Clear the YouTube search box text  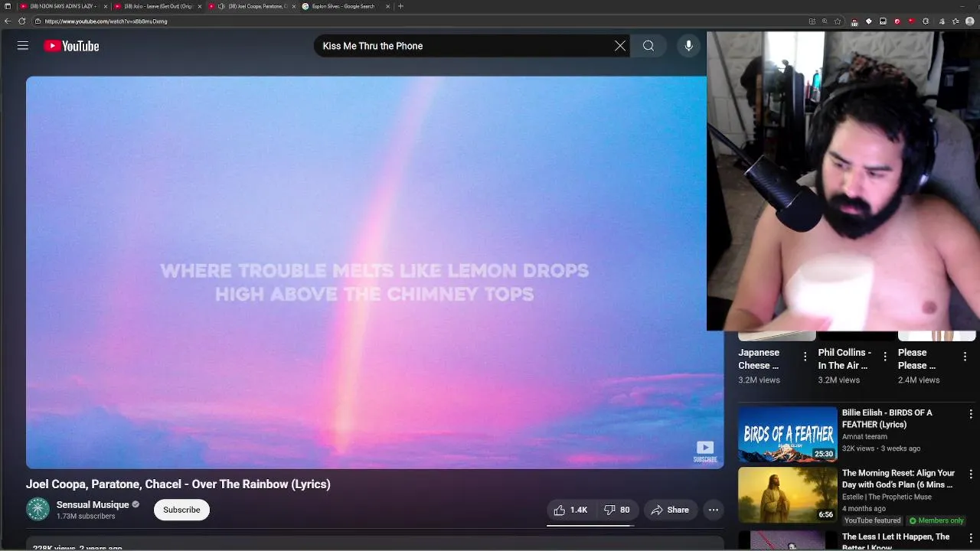(x=620, y=46)
